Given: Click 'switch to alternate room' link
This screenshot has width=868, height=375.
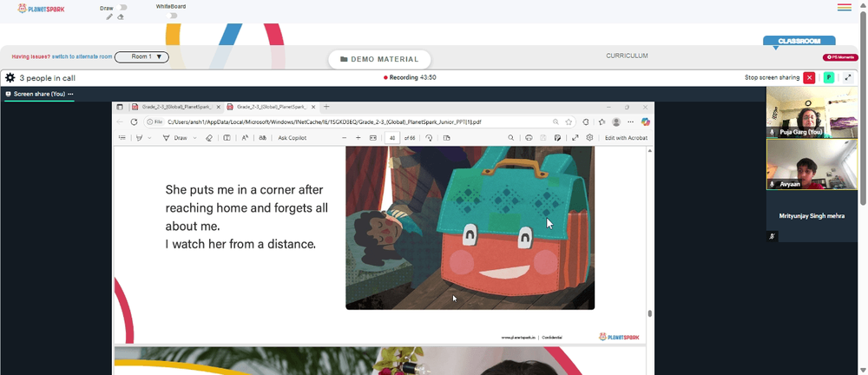Looking at the screenshot, I should click(82, 56).
